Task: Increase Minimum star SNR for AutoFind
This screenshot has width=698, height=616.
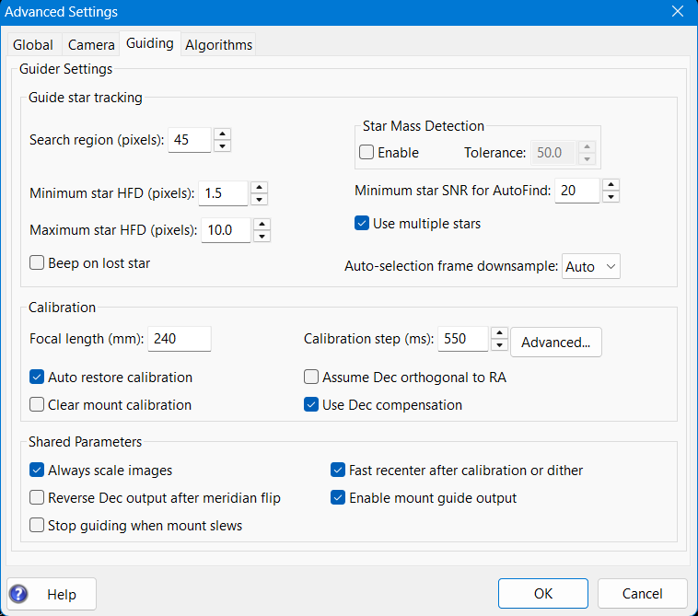Action: click(x=611, y=185)
